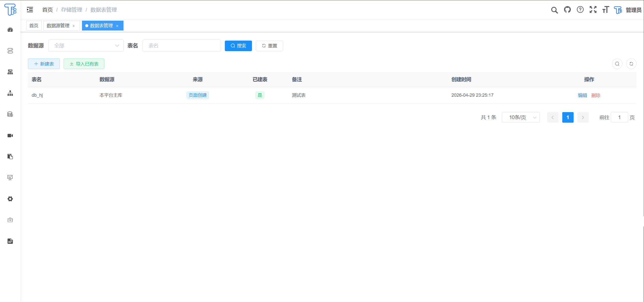Image resolution: width=644 pixels, height=302 pixels.
Task: Click the 搜索 button
Action: click(x=238, y=46)
